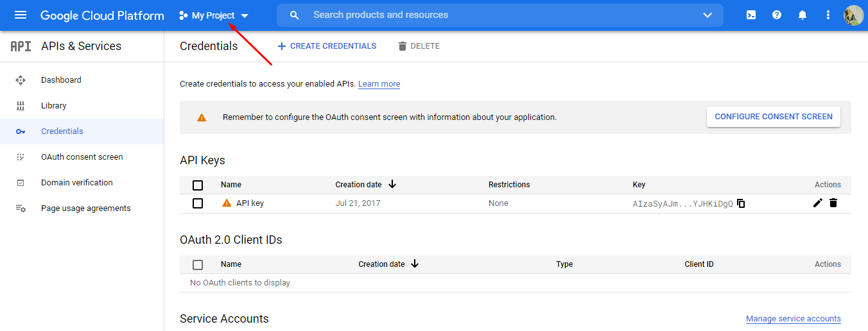The image size is (868, 331).
Task: Open the help question mark icon
Action: (777, 15)
